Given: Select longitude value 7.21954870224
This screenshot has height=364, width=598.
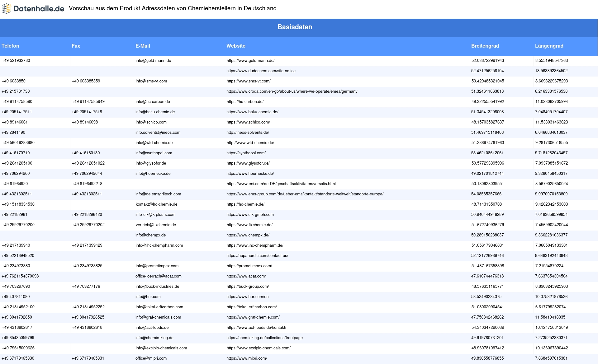Looking at the screenshot, I should (x=549, y=266).
